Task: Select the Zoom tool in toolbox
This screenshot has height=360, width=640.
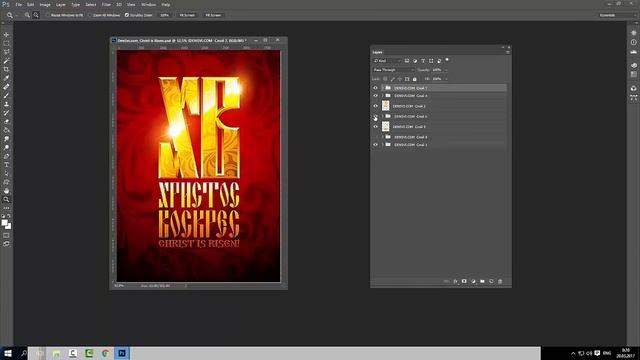Action: pos(6,200)
